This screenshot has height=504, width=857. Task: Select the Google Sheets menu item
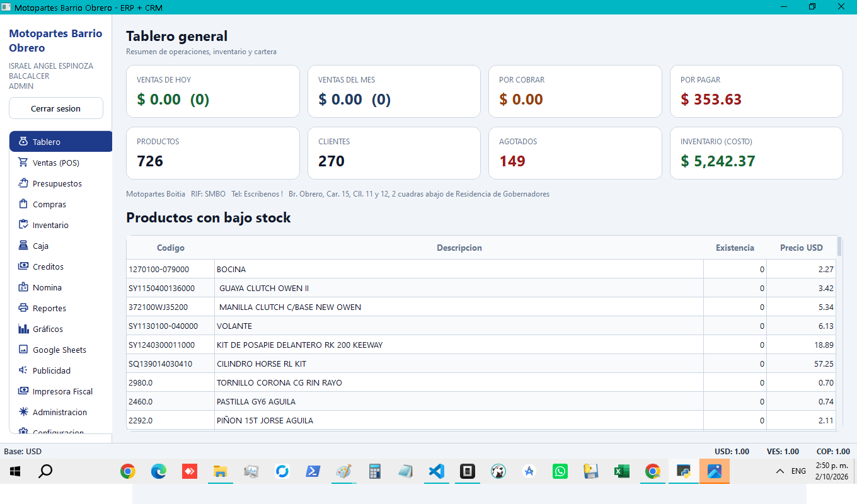[60, 350]
